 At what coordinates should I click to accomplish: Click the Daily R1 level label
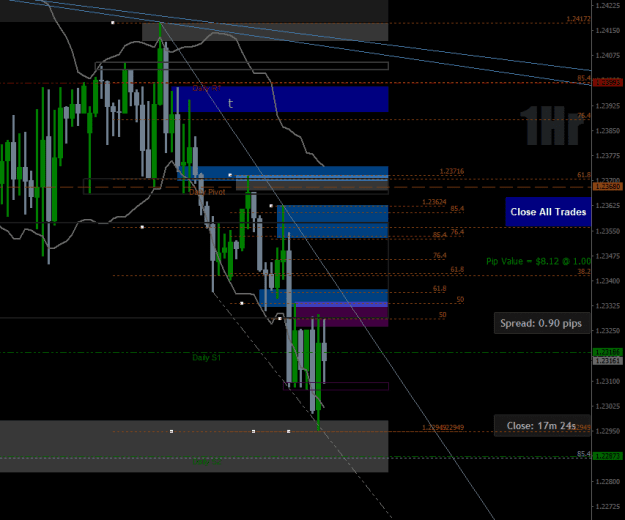click(x=206, y=88)
